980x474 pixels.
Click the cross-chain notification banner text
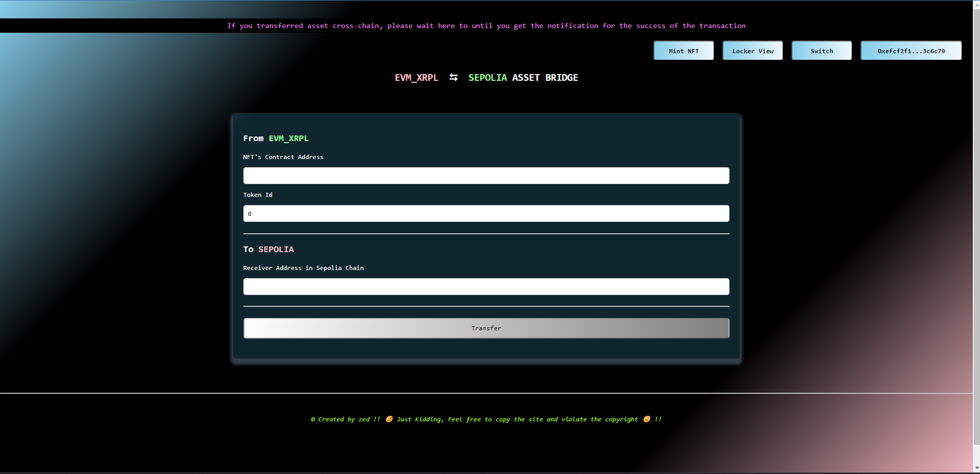point(486,26)
